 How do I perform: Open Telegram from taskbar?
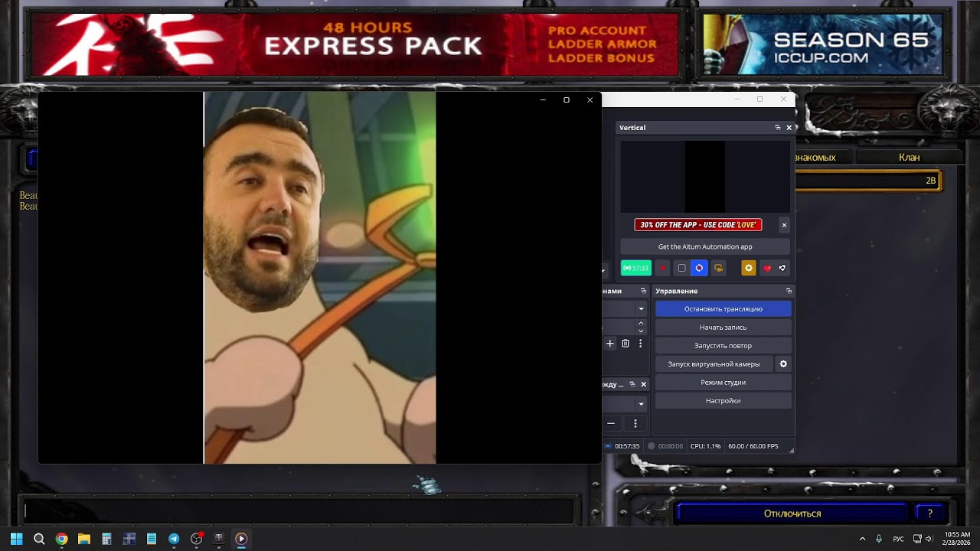click(x=174, y=539)
